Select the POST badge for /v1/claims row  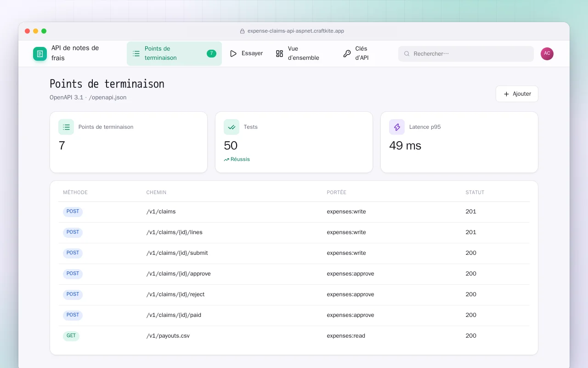(73, 212)
